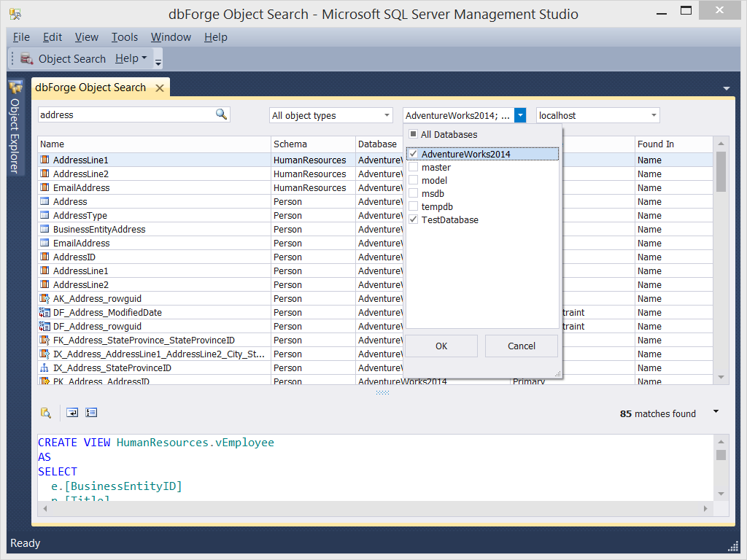Click the find-in-object-explorer icon below results
The width and height of the screenshot is (747, 560).
[x=46, y=413]
